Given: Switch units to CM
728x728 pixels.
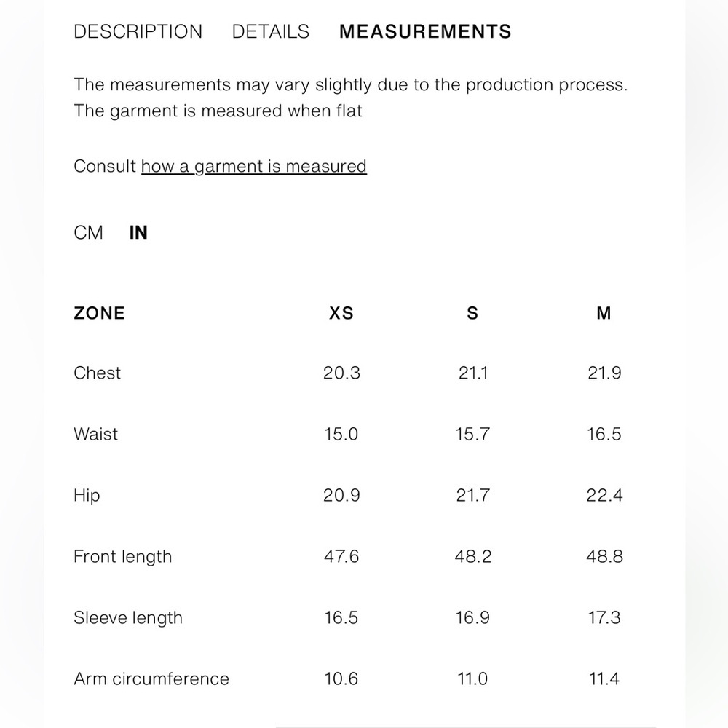Looking at the screenshot, I should 88,233.
